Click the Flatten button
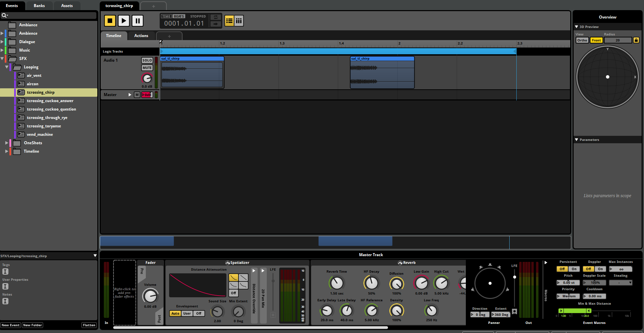 coord(89,325)
